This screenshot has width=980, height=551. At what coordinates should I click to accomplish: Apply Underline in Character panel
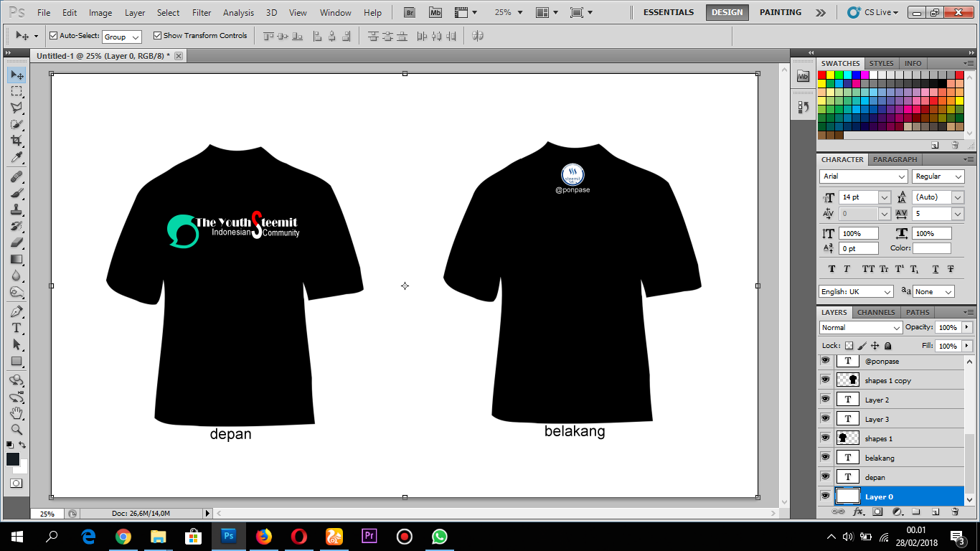[936, 270]
